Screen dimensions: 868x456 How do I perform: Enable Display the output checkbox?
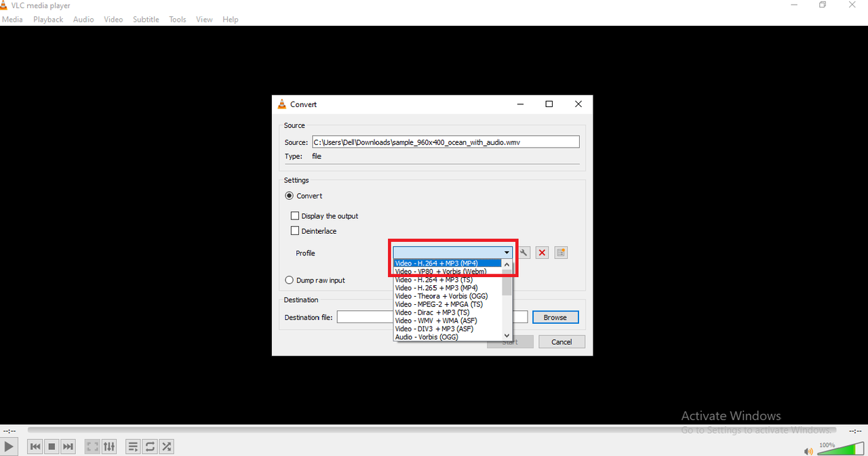pyautogui.click(x=295, y=216)
